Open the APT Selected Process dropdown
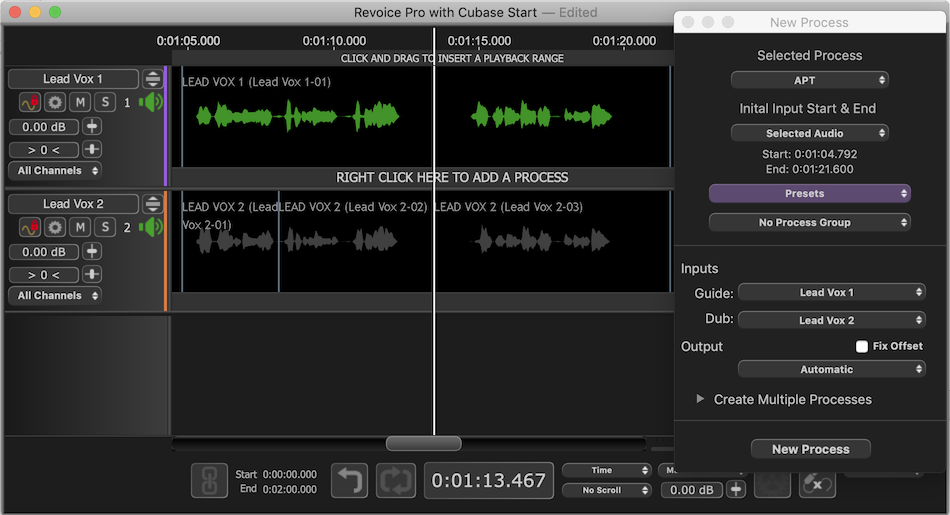This screenshot has width=950, height=515. tap(809, 80)
